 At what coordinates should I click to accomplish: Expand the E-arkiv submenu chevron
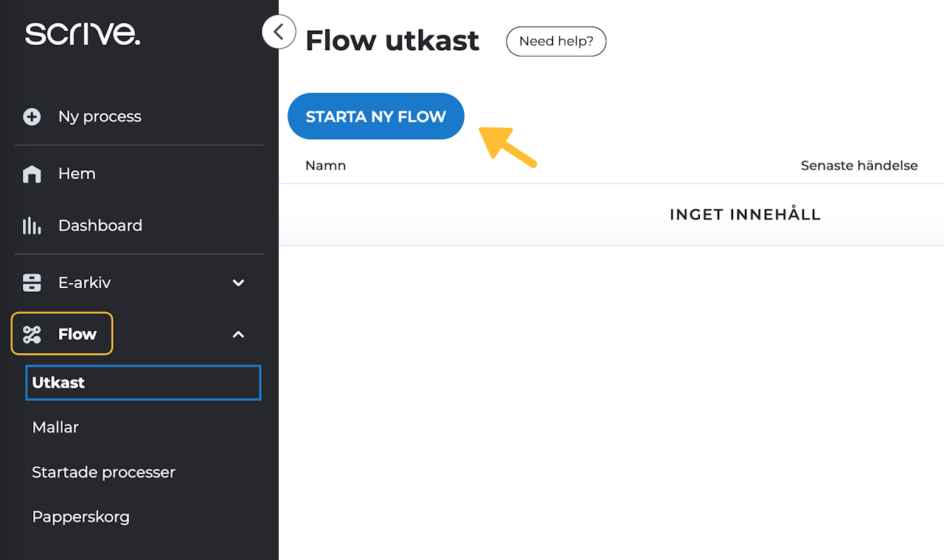[x=238, y=283]
